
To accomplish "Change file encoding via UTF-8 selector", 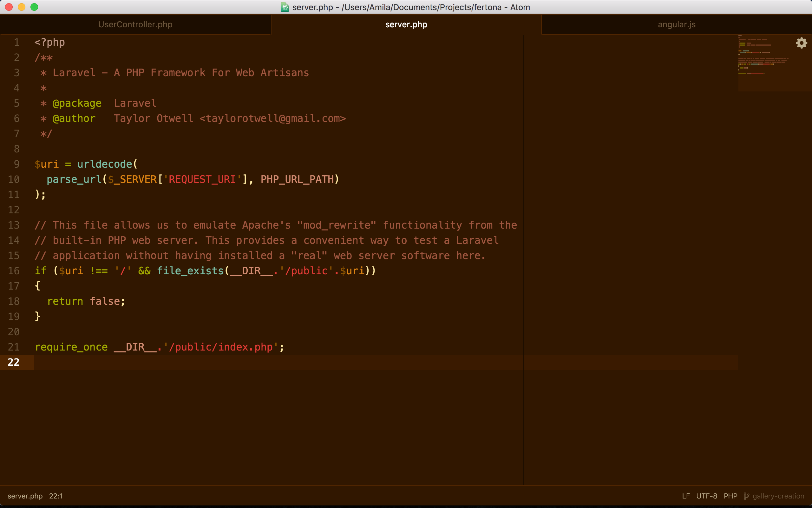I will tap(707, 496).
